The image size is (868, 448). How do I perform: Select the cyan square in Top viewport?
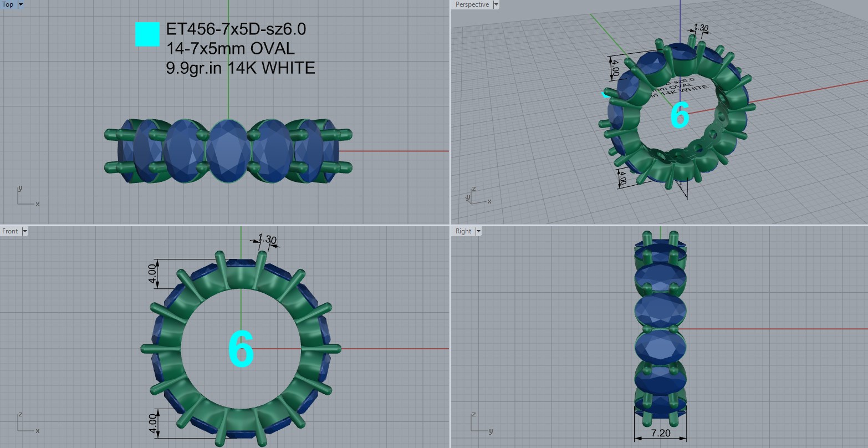coord(147,34)
